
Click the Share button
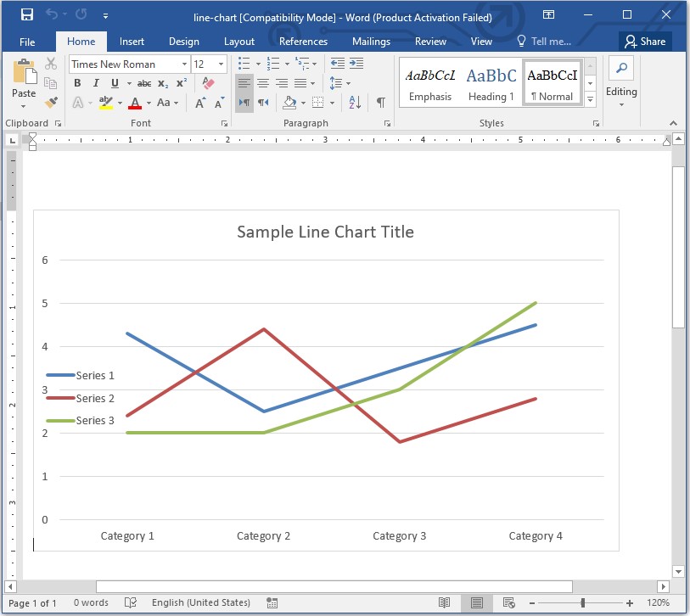coord(645,41)
